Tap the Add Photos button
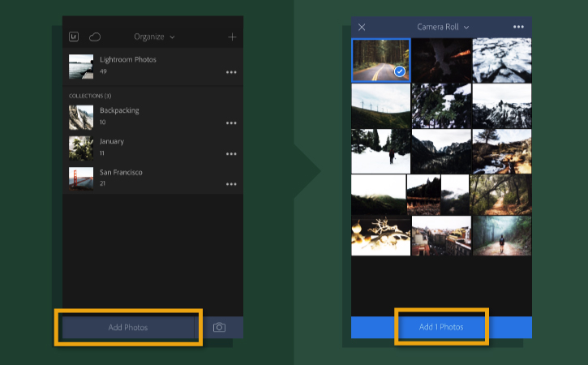The height and width of the screenshot is (365, 588). (x=128, y=328)
